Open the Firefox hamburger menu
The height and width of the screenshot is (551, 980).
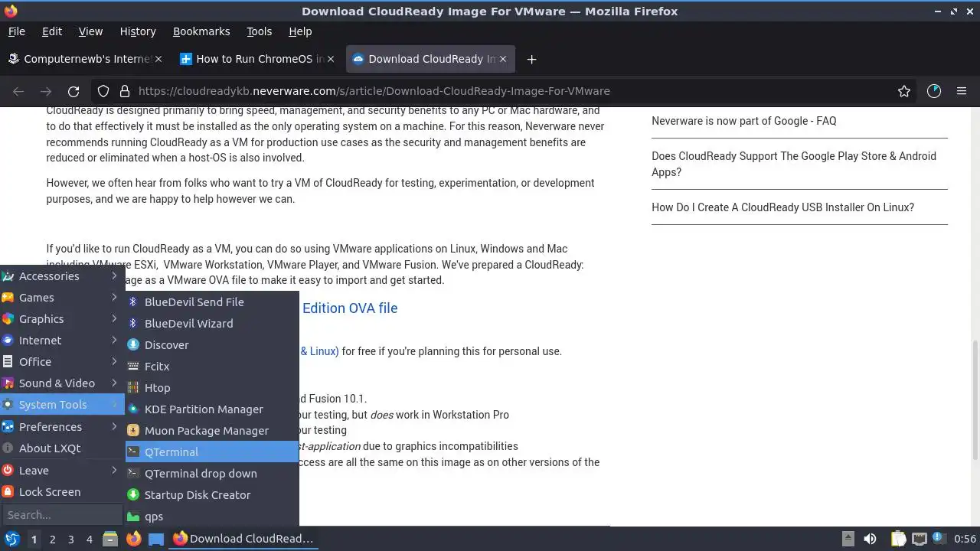(962, 91)
